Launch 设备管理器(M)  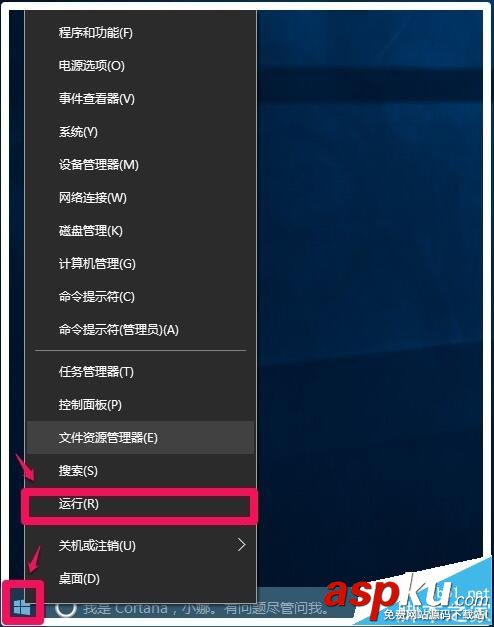point(140,165)
